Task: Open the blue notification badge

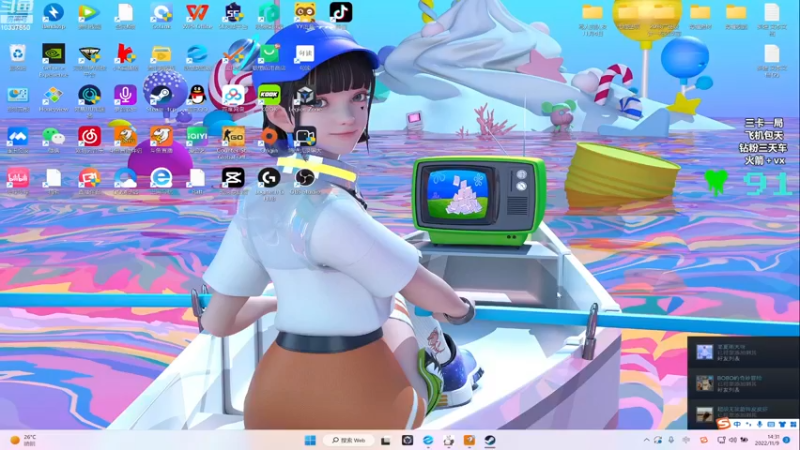Action: pos(786,440)
